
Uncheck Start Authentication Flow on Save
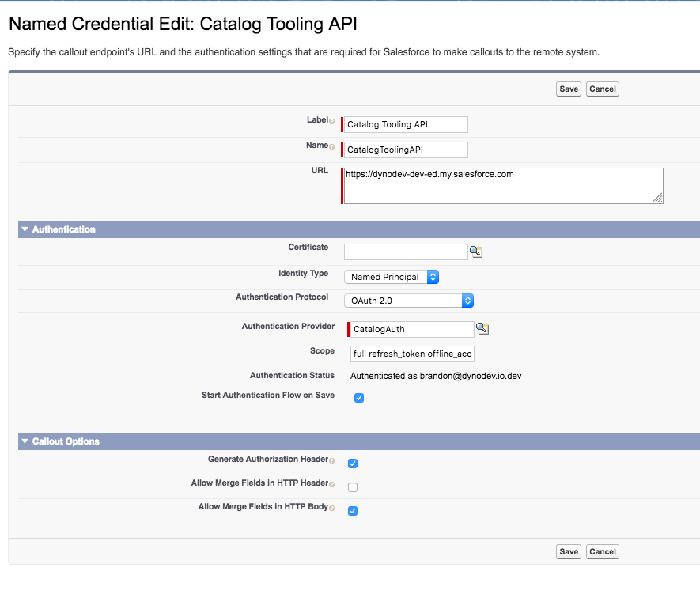click(x=359, y=397)
